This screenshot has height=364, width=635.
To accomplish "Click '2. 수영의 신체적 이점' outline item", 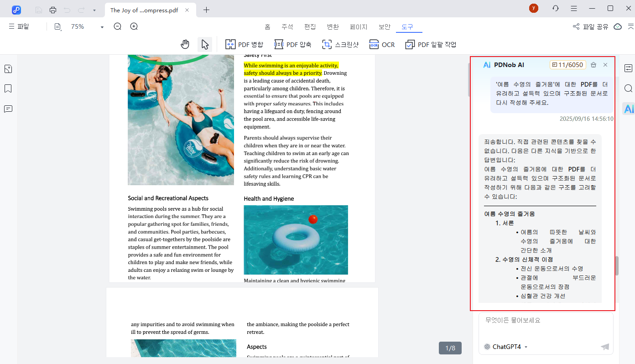I will click(524, 260).
